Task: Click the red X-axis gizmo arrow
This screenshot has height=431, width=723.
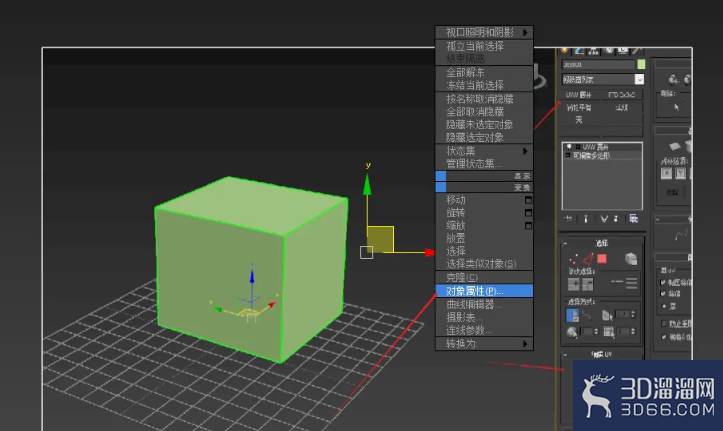Action: click(430, 253)
